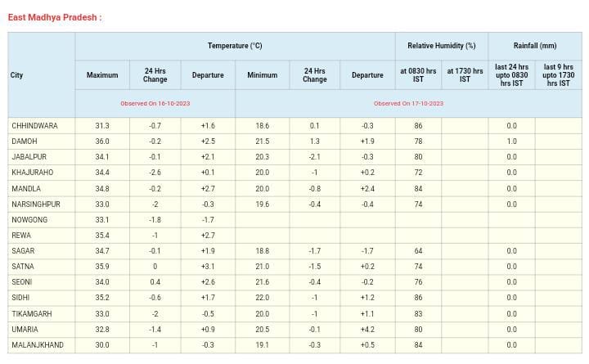
Task: Click the 'Observed On 17-10-2023' label
Action: click(x=408, y=104)
